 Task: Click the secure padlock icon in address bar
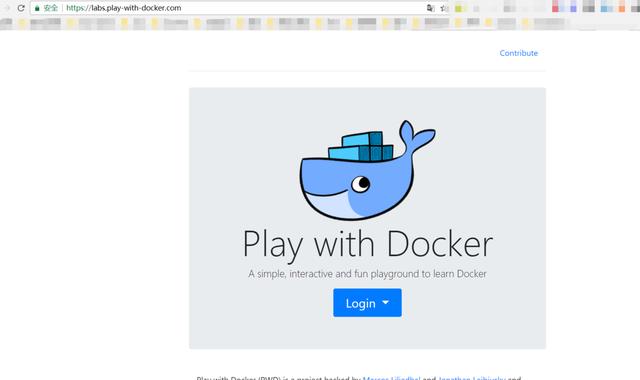(37, 8)
